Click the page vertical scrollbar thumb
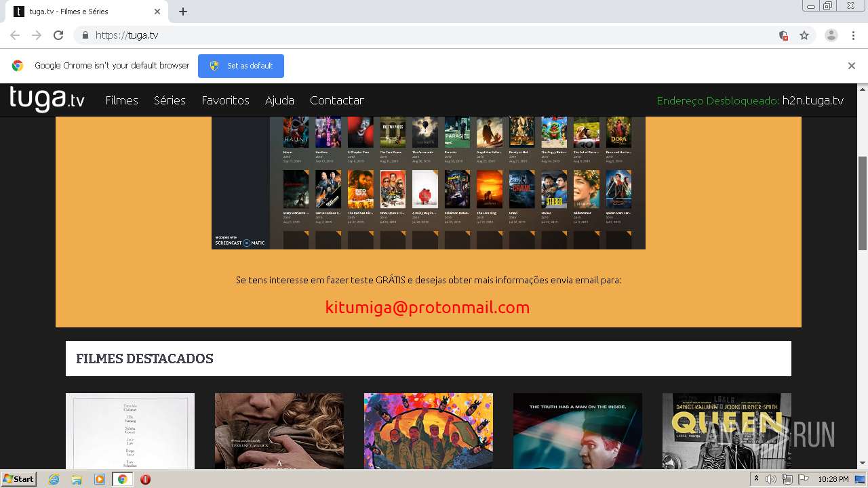 pyautogui.click(x=863, y=202)
